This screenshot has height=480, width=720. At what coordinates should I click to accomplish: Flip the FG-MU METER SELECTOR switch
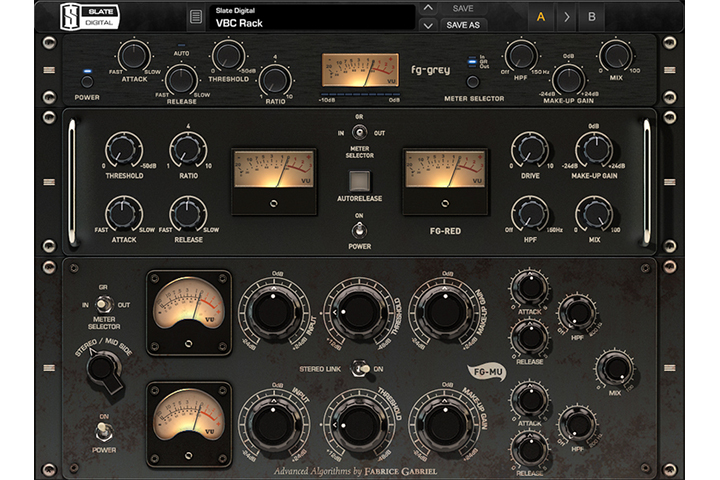pos(104,304)
